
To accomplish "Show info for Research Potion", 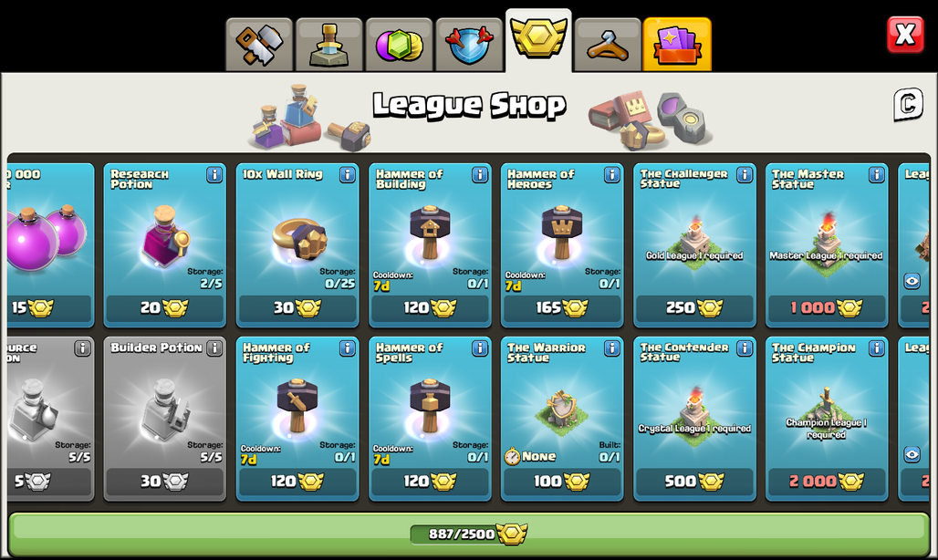I will click(214, 174).
